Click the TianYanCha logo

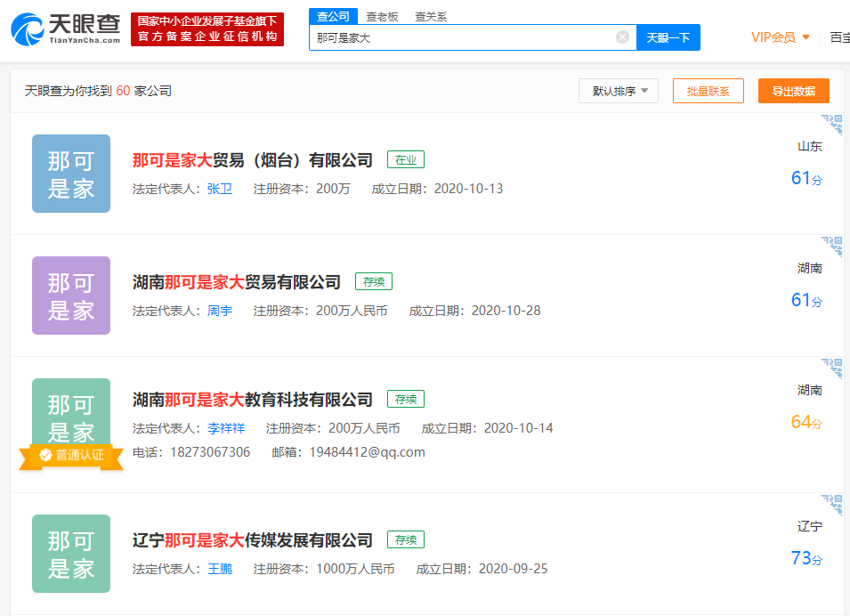66,28
